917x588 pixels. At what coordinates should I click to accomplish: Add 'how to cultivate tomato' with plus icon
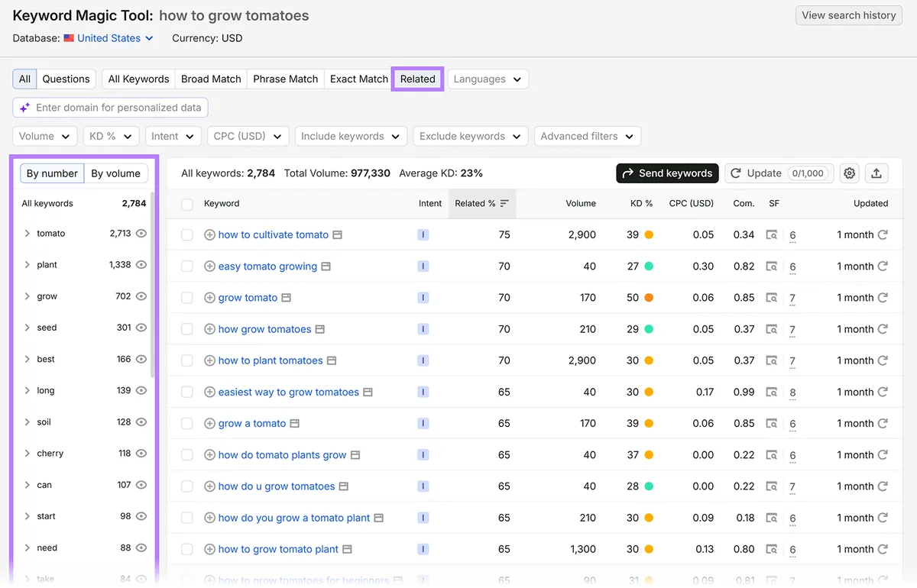click(x=209, y=235)
